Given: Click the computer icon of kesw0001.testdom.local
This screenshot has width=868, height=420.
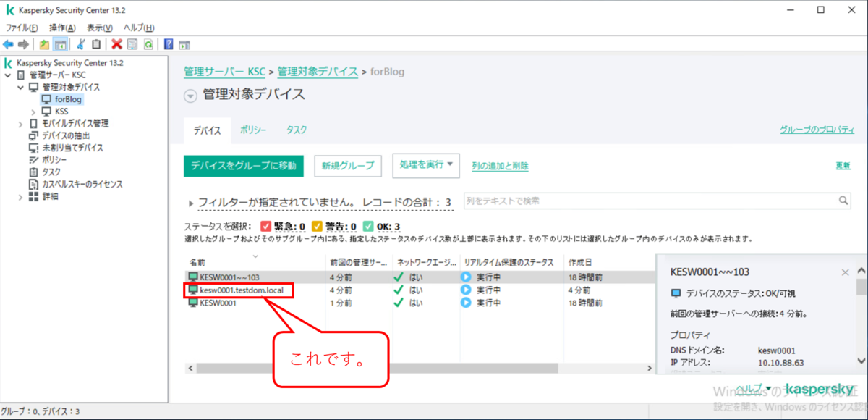Looking at the screenshot, I should (193, 290).
